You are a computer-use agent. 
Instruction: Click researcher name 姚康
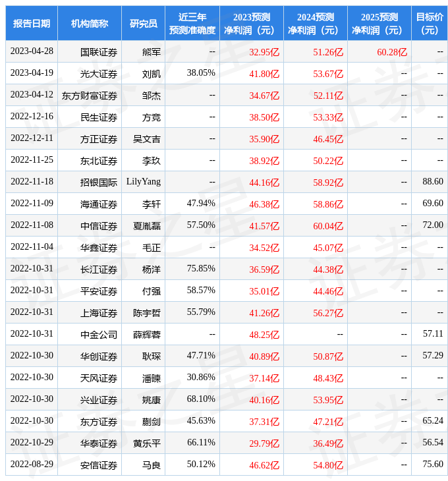point(152,400)
